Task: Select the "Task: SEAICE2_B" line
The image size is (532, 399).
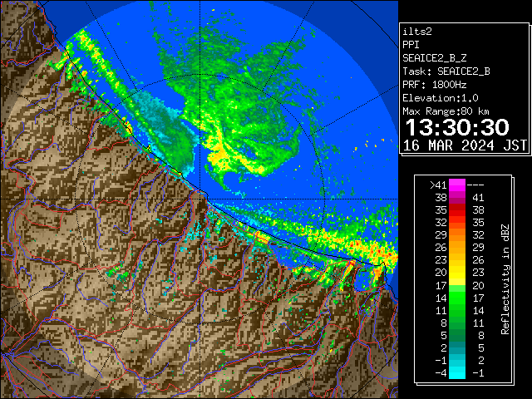Action: coord(446,71)
